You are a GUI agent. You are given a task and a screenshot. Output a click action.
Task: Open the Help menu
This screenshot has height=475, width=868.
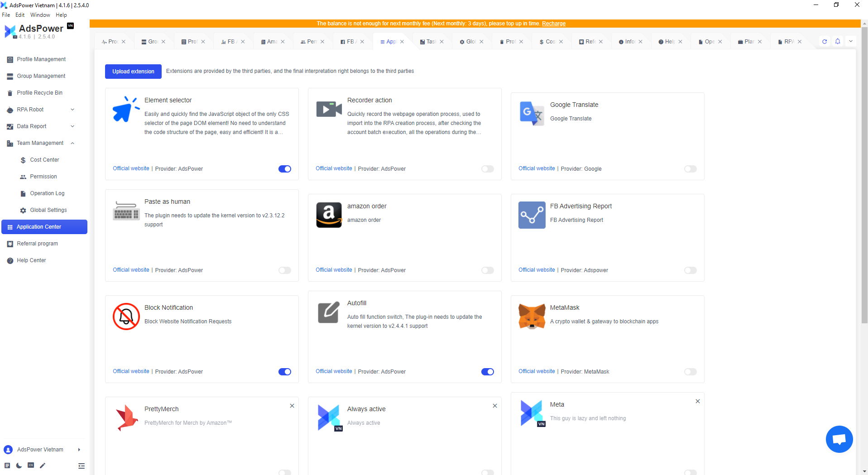(61, 14)
